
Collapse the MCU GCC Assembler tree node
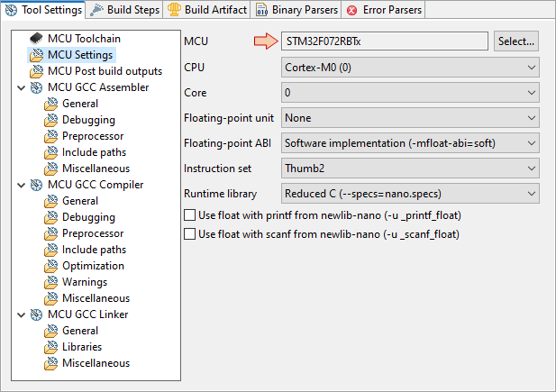(x=22, y=87)
